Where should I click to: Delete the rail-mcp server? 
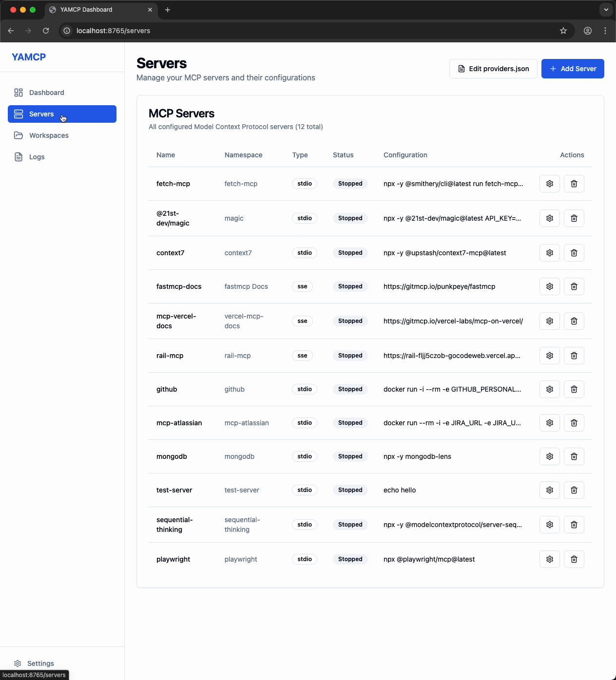pos(574,356)
